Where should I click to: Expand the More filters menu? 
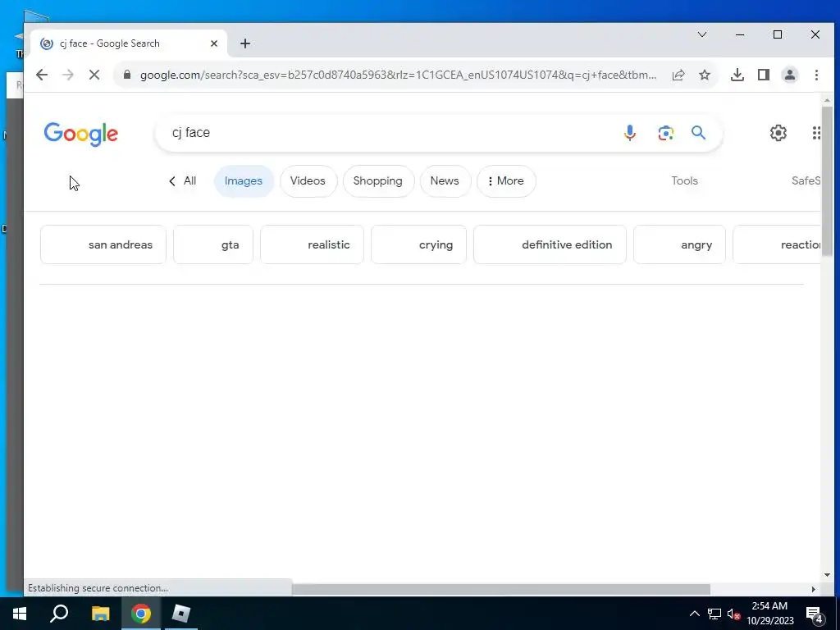(x=505, y=181)
